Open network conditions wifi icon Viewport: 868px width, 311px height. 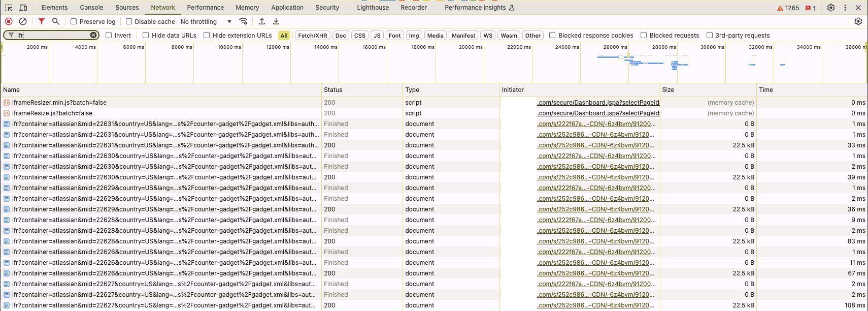click(244, 21)
